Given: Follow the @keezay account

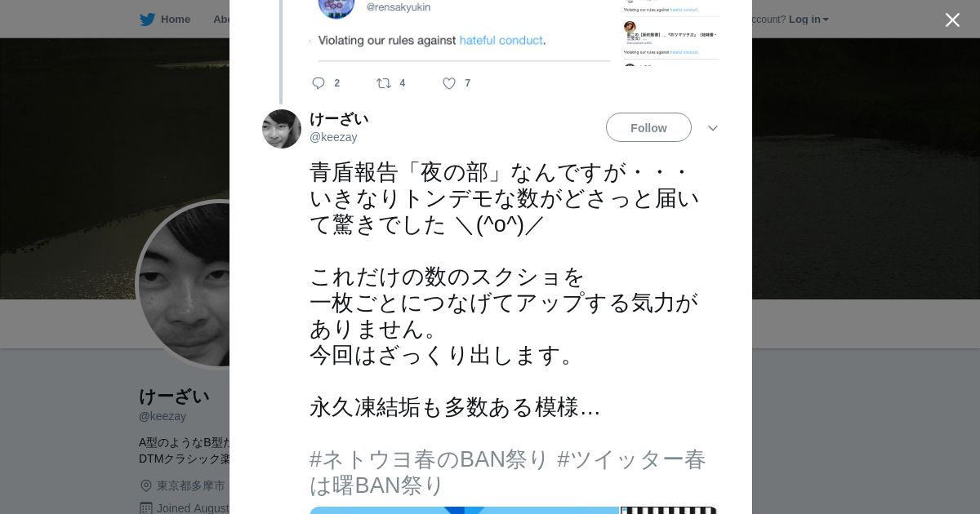Looking at the screenshot, I should coord(648,127).
